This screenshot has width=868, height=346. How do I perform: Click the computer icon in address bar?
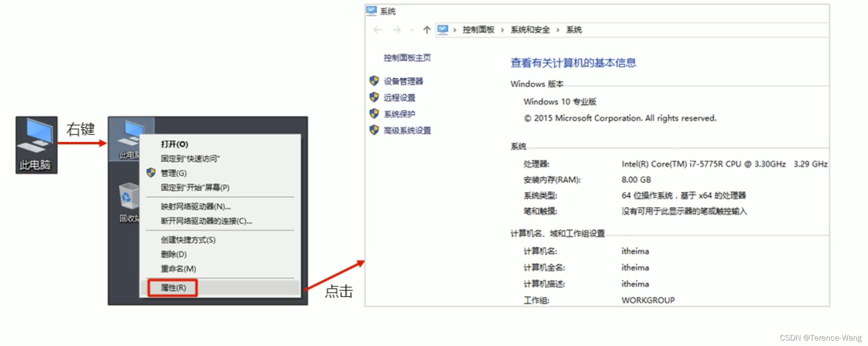443,30
